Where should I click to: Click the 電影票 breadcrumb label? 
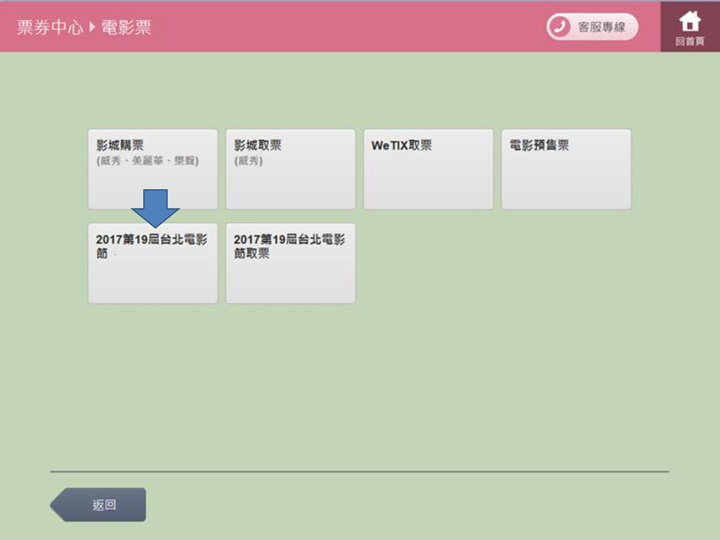pos(126,27)
